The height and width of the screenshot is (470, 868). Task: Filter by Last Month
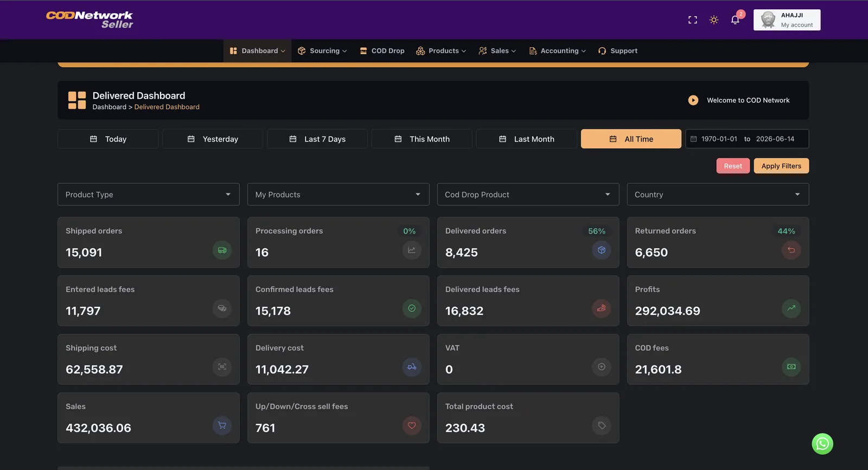pos(526,139)
